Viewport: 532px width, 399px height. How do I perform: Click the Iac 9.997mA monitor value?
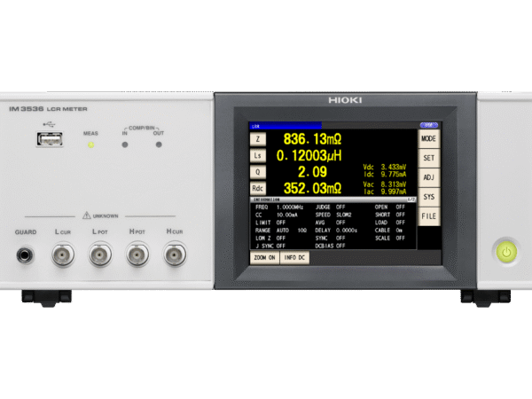click(x=385, y=192)
